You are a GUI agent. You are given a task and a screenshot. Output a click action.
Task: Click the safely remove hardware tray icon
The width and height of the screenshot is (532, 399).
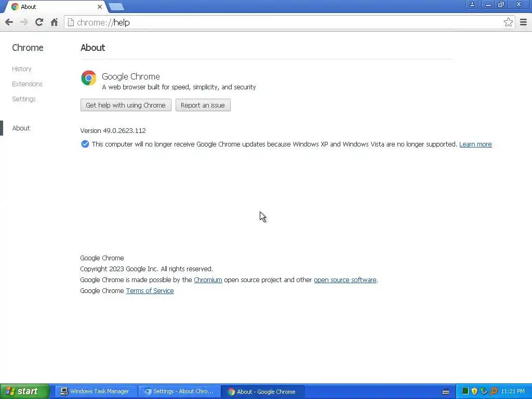[x=484, y=392]
